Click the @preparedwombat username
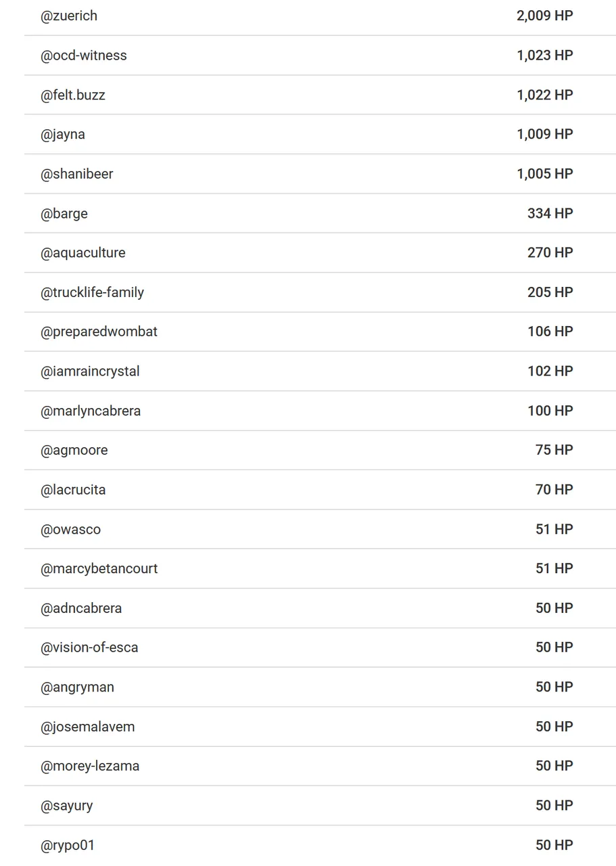The image size is (616, 866). [99, 332]
